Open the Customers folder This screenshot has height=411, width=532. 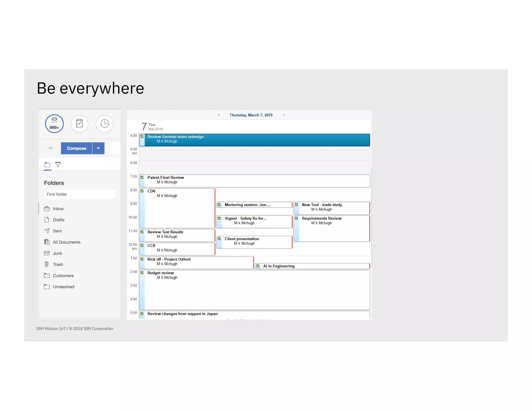point(63,276)
